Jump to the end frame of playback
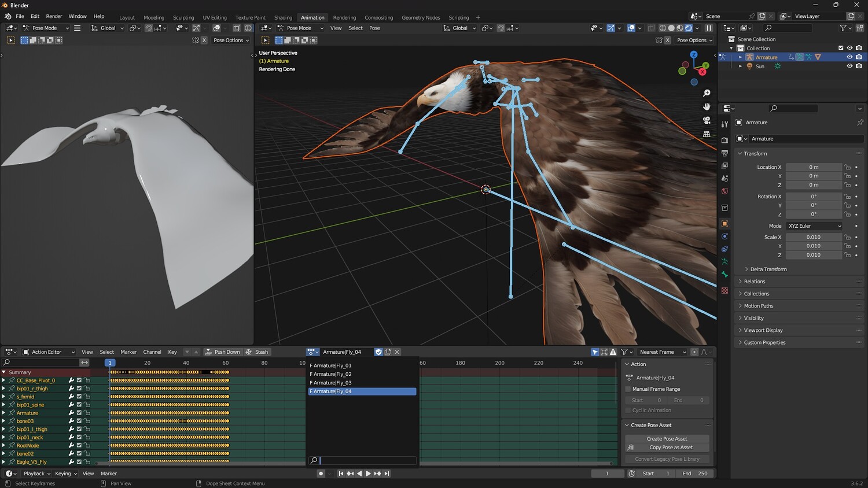The width and height of the screenshot is (868, 488). point(387,474)
